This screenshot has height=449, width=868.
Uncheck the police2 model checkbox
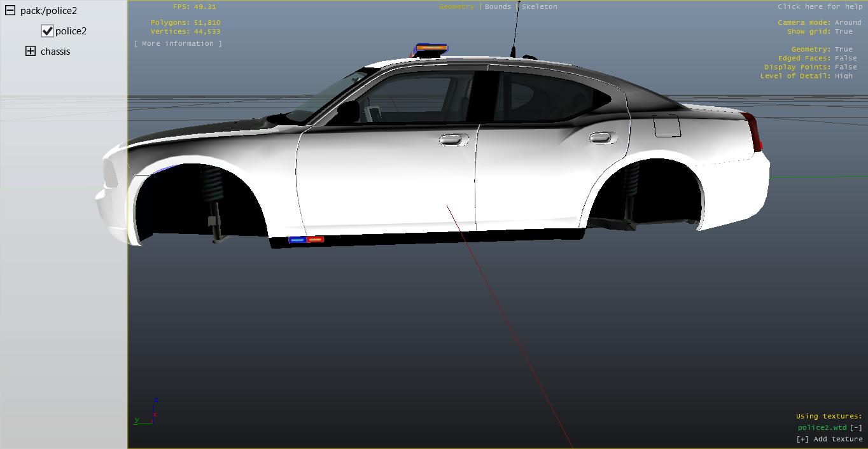click(x=47, y=31)
